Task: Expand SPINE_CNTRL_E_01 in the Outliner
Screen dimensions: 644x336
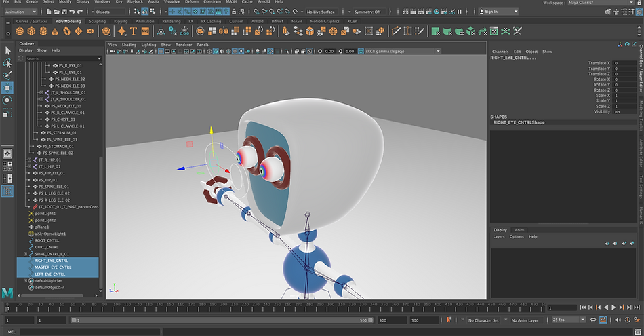Action: [26, 254]
